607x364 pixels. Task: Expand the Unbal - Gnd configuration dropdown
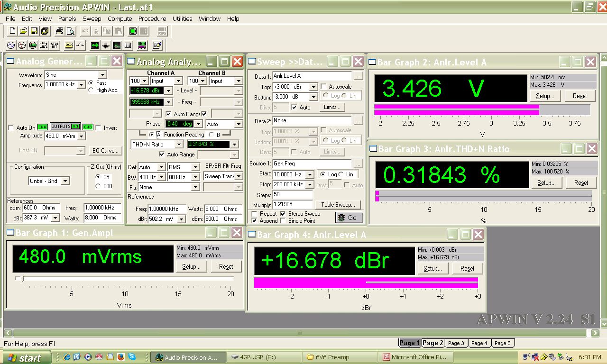(x=65, y=181)
